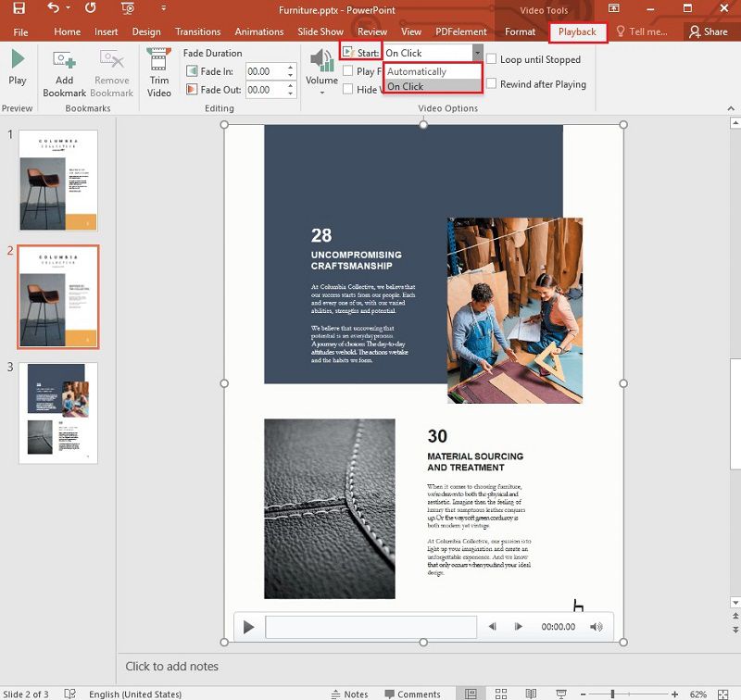741x700 pixels.
Task: Switch to Slide Sorter view
Action: [500, 694]
